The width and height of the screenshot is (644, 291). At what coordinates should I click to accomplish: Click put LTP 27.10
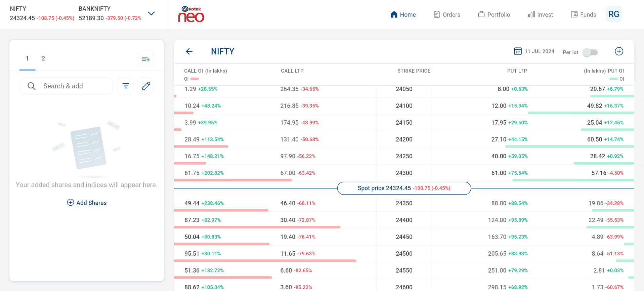pyautogui.click(x=499, y=139)
